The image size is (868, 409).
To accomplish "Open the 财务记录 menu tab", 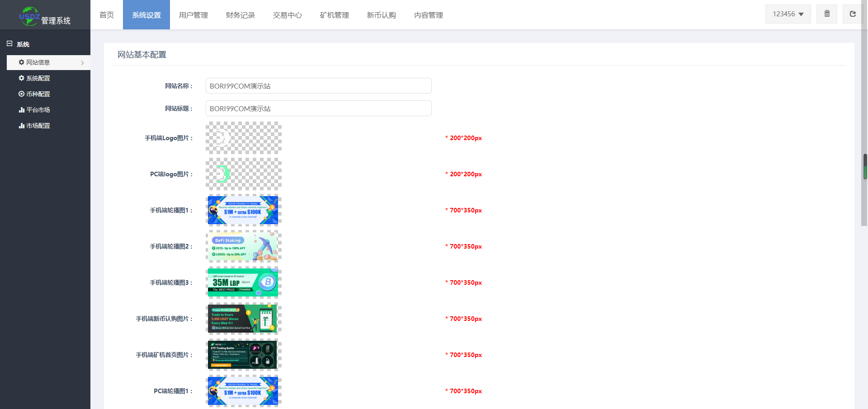I will (x=241, y=15).
